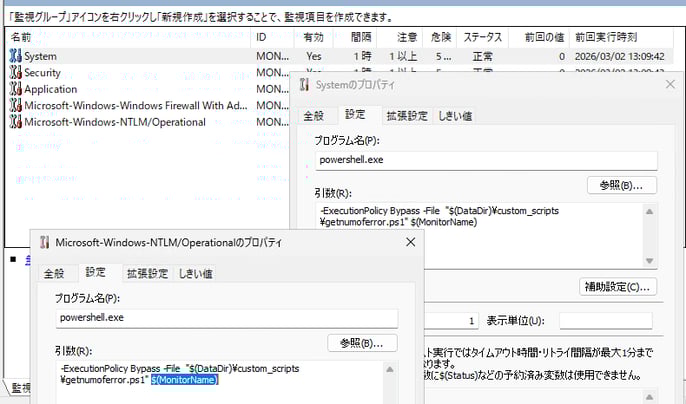686x404 pixels.
Task: Click 参照(B)... button in Systemのプロパティ
Action: [622, 185]
